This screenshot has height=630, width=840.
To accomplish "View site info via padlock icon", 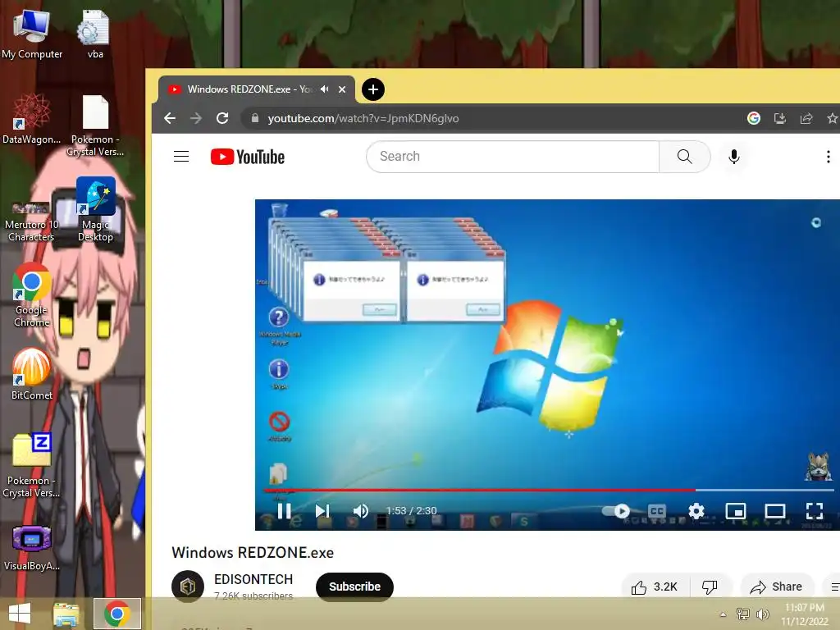I will coord(255,118).
